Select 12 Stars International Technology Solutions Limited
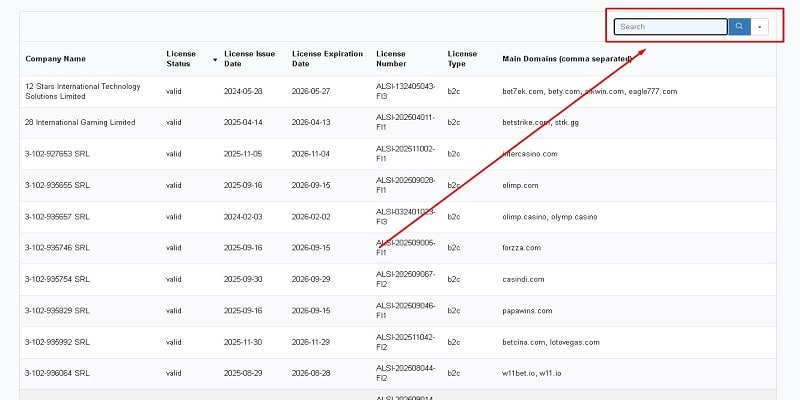The image size is (800, 400). click(x=83, y=91)
